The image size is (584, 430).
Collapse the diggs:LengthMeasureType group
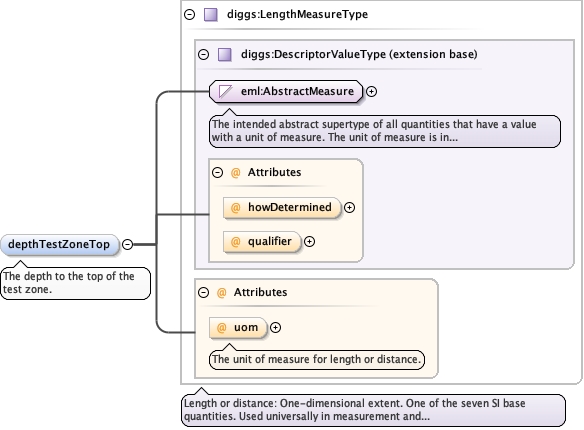(x=190, y=15)
